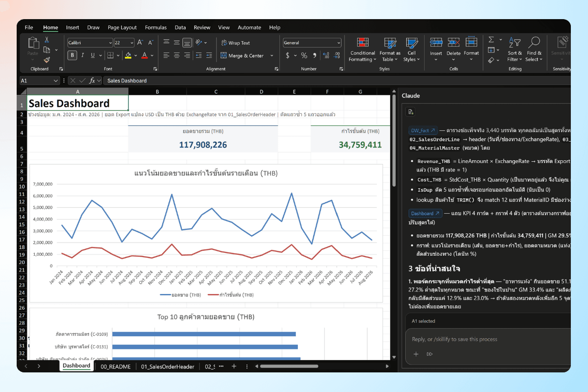Click the Increase Decimal icon
Screen dimensions: 588x392
[325, 55]
